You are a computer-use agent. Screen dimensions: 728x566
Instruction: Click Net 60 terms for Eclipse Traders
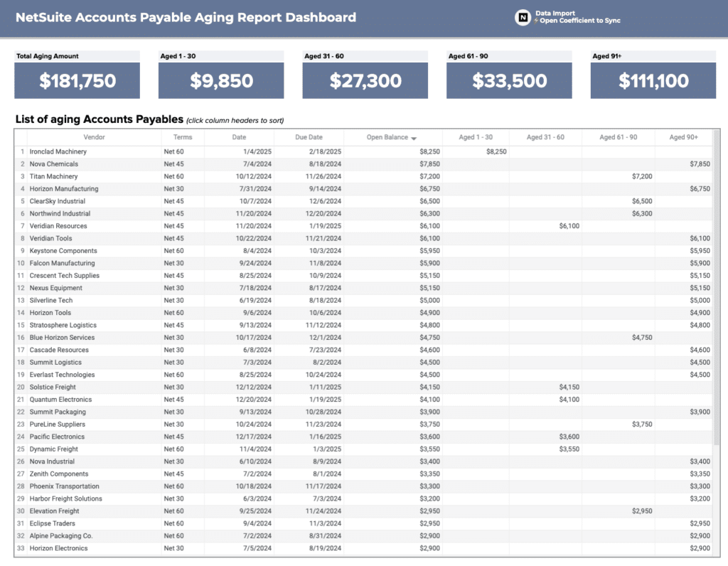tap(173, 523)
